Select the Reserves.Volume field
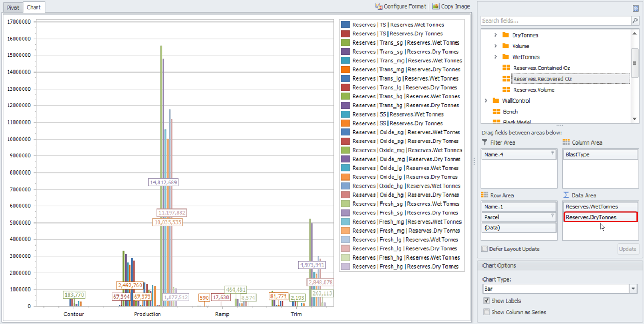Image resolution: width=644 pixels, height=324 pixels. [x=533, y=90]
